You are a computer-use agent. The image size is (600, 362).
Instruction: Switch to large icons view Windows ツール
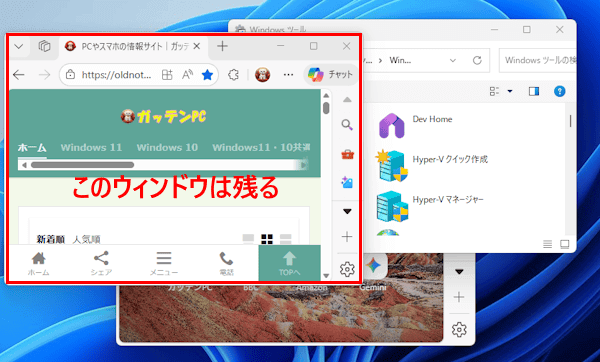click(565, 244)
